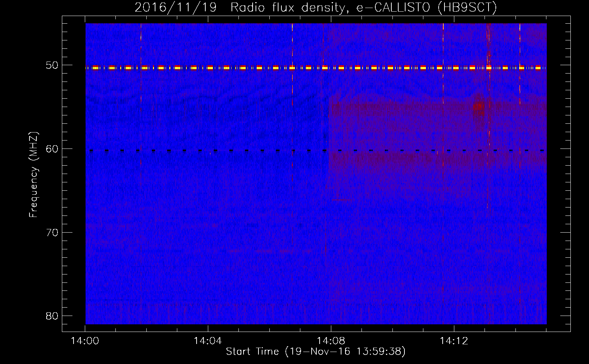Click the bright red burst spot near 14:13

(x=478, y=107)
